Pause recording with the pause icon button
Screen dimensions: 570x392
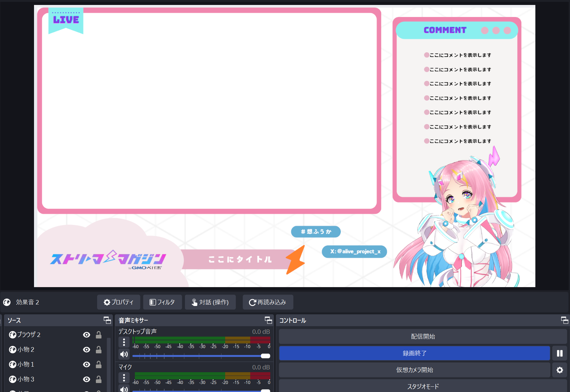pos(559,353)
